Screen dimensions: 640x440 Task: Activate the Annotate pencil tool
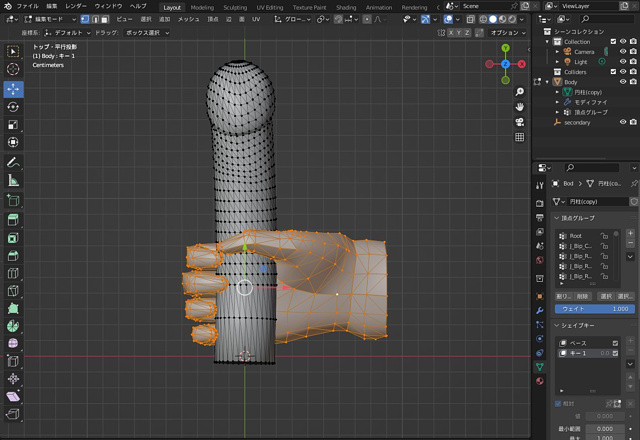[13, 162]
